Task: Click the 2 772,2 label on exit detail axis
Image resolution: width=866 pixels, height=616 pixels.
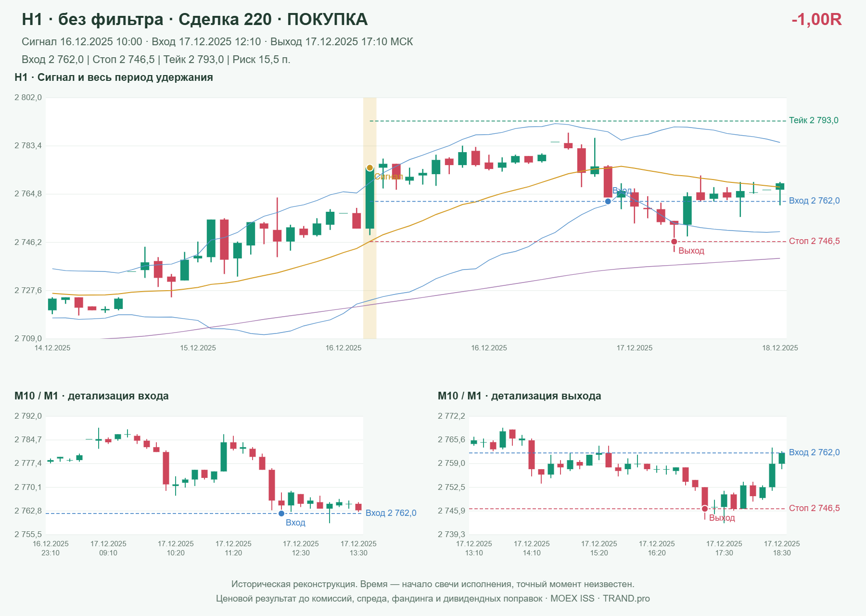Action: (452, 416)
